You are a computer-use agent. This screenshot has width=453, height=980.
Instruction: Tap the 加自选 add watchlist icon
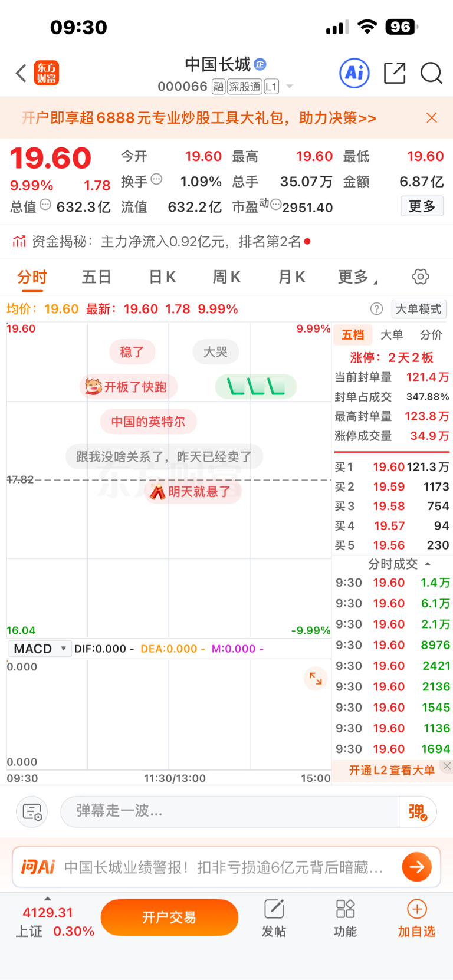(416, 918)
